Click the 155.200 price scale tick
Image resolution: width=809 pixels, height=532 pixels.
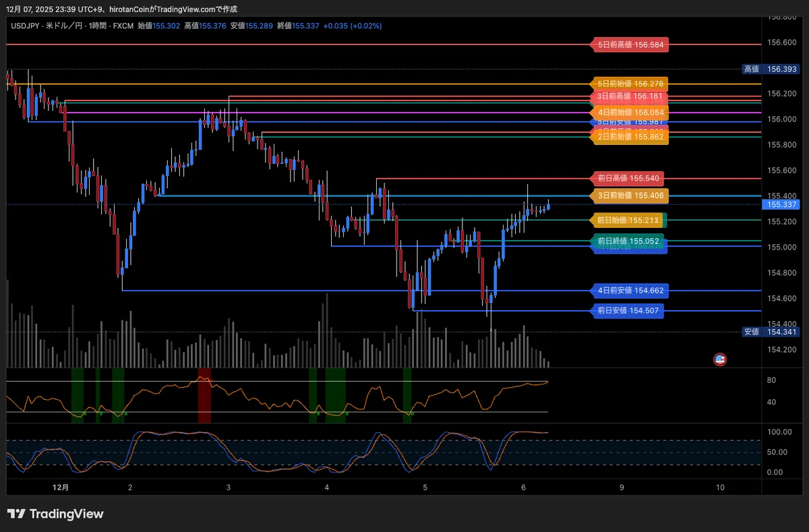tap(781, 222)
